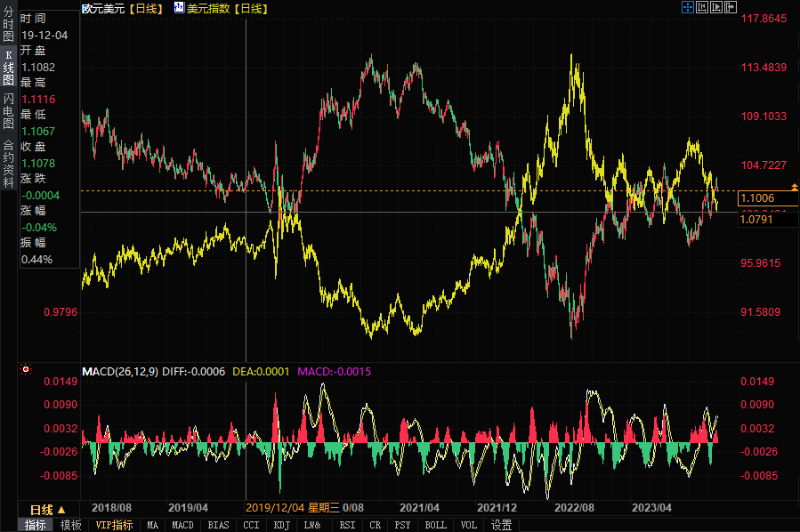Screen dimensions: 800x532
Task: Choose the KDJ indicator
Action: pos(281,525)
